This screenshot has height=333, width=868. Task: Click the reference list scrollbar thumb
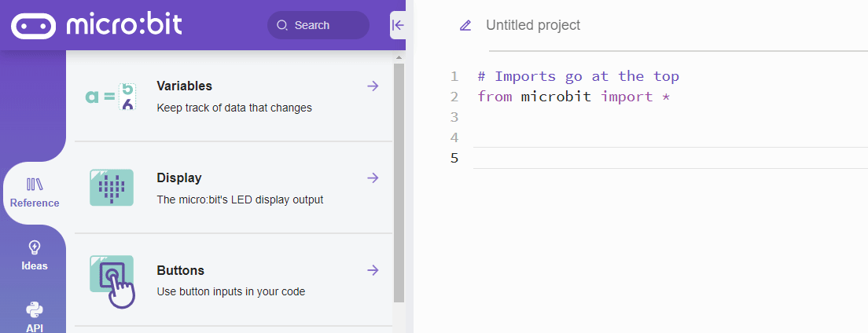(x=399, y=182)
